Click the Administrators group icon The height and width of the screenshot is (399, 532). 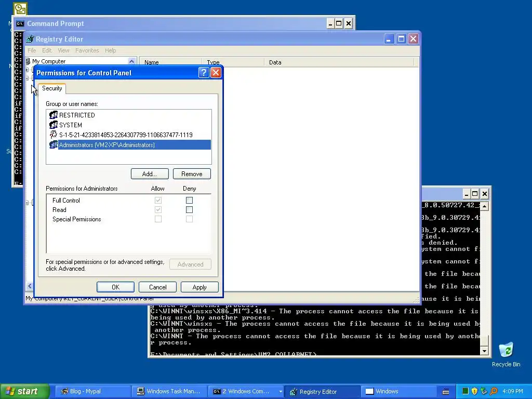pyautogui.click(x=54, y=144)
